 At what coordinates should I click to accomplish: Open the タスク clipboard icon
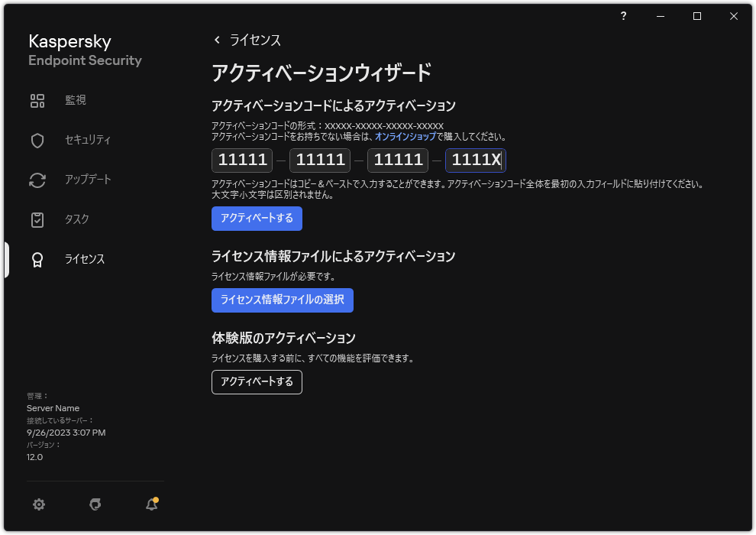tap(37, 219)
